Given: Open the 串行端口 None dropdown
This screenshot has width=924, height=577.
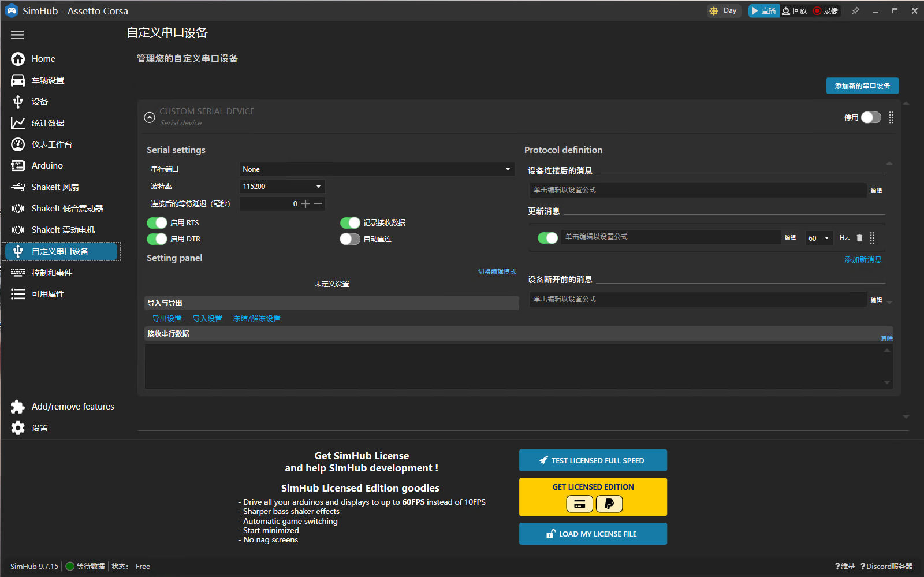Looking at the screenshot, I should point(377,169).
